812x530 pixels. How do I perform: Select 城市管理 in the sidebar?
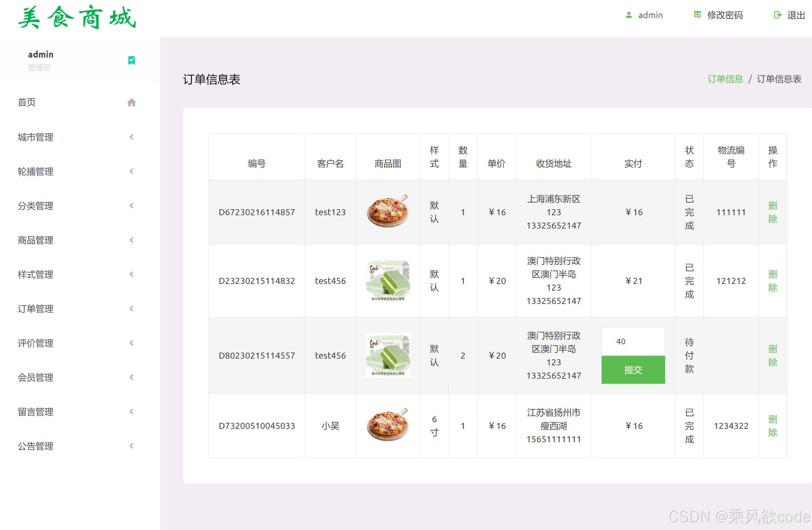[x=35, y=137]
